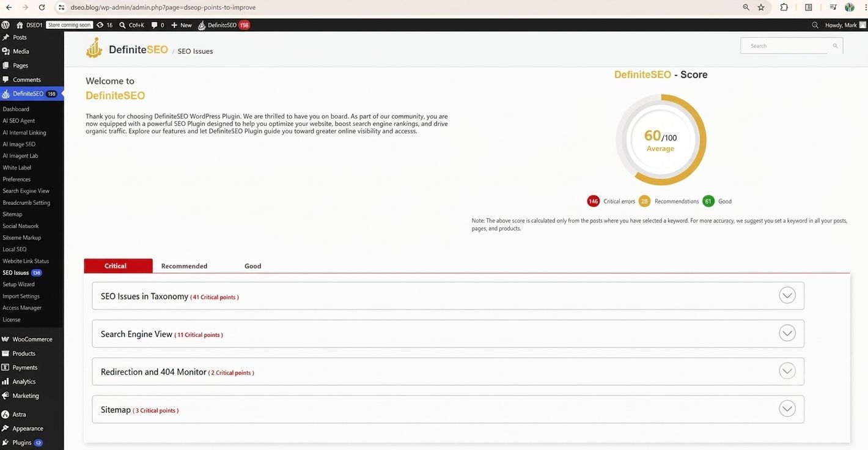The image size is (868, 450).
Task: Open the browser reading list icon
Action: click(809, 7)
